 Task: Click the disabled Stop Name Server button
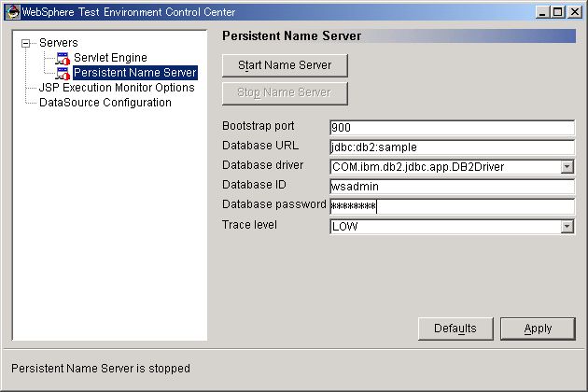pyautogui.click(x=285, y=93)
